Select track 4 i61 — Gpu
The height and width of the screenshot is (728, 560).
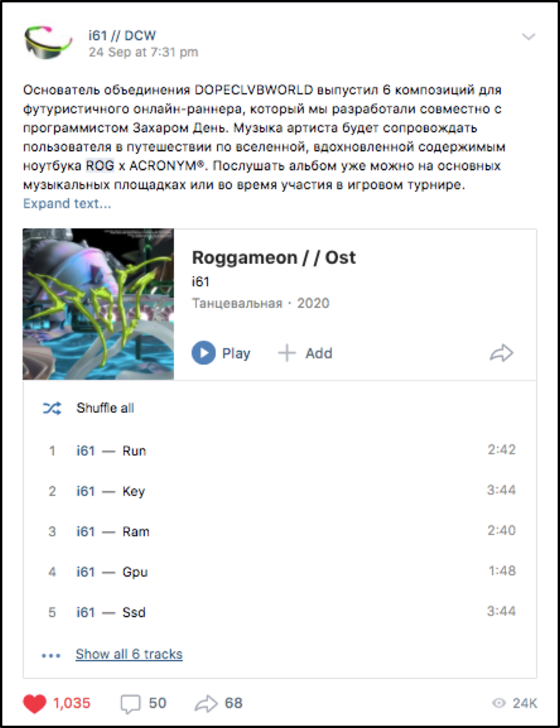[280, 572]
